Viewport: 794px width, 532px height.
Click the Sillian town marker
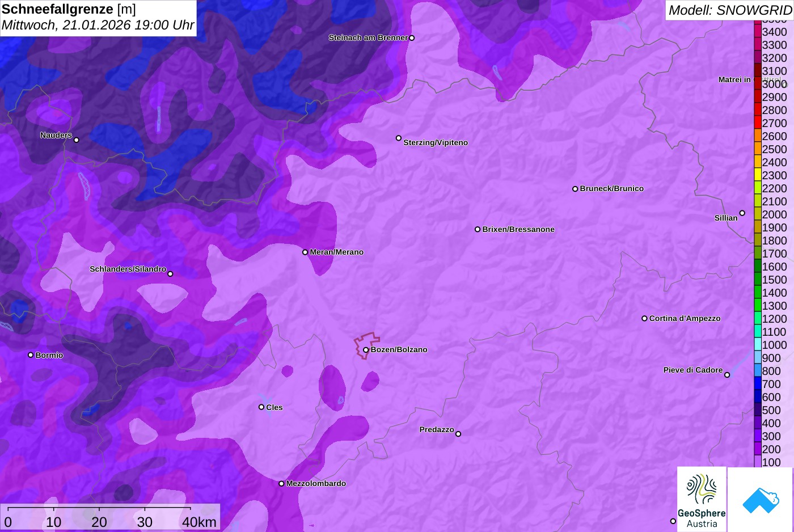tap(742, 213)
